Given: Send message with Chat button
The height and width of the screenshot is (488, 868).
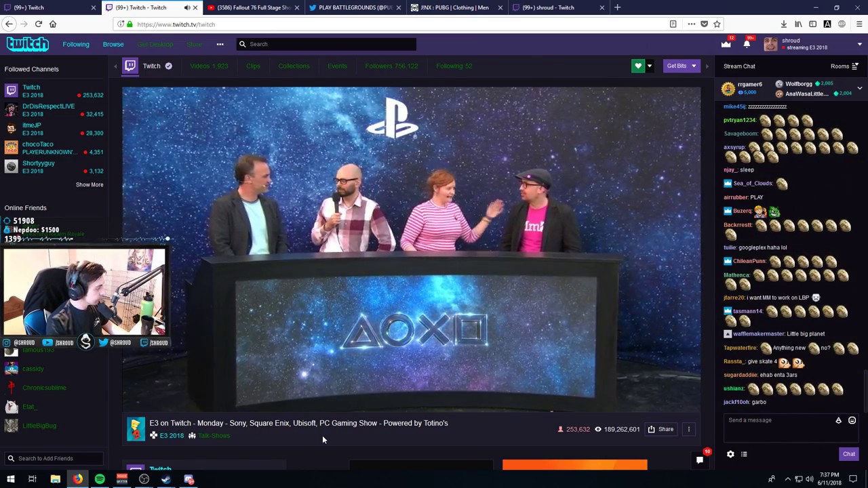Looking at the screenshot, I should point(849,454).
